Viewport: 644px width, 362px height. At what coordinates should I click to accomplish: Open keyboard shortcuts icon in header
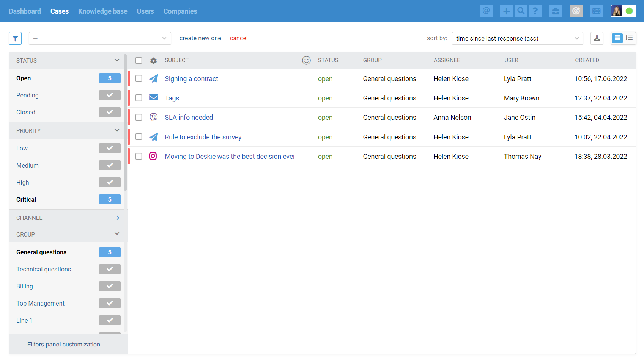point(597,11)
